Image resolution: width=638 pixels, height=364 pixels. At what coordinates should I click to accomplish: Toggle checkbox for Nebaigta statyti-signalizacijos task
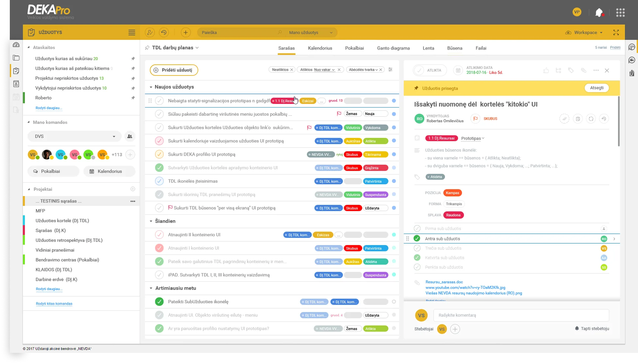point(159,101)
